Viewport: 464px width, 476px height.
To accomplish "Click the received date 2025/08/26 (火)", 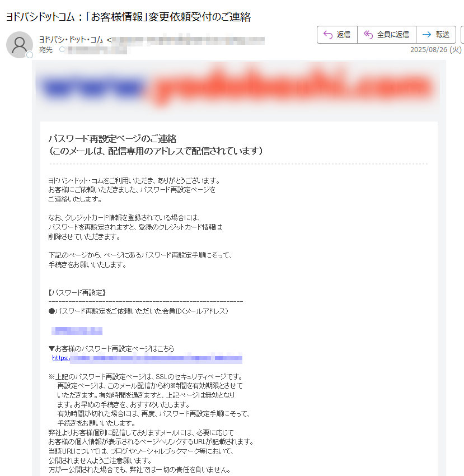I will coord(436,50).
